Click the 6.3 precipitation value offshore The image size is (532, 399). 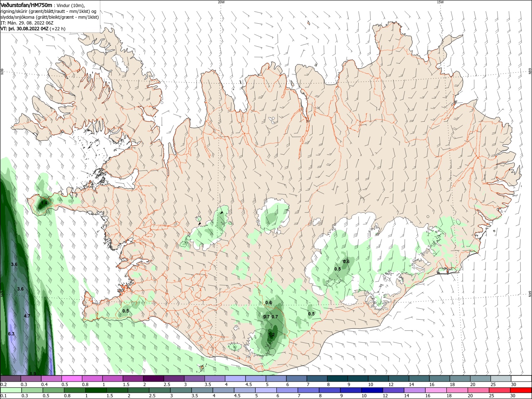(11, 334)
